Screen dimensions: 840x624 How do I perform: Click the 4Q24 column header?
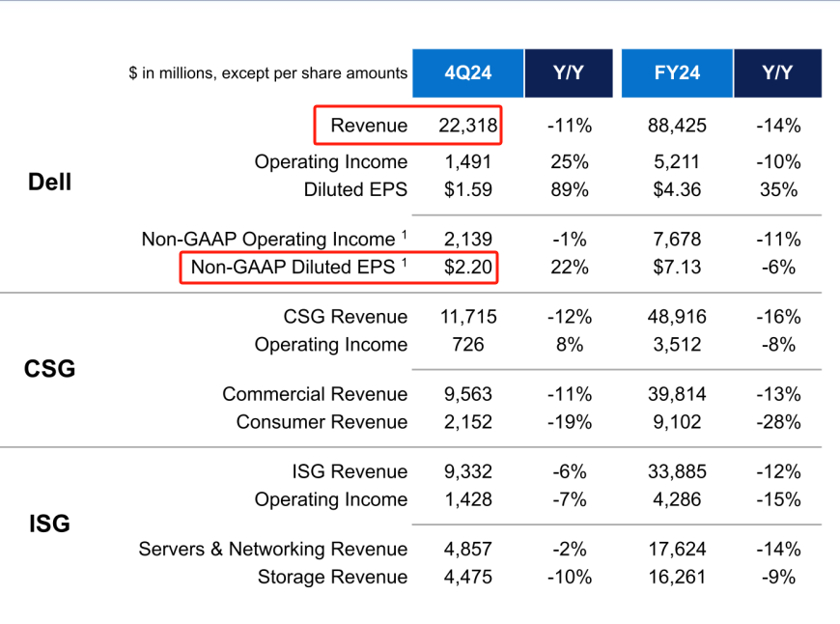point(467,72)
